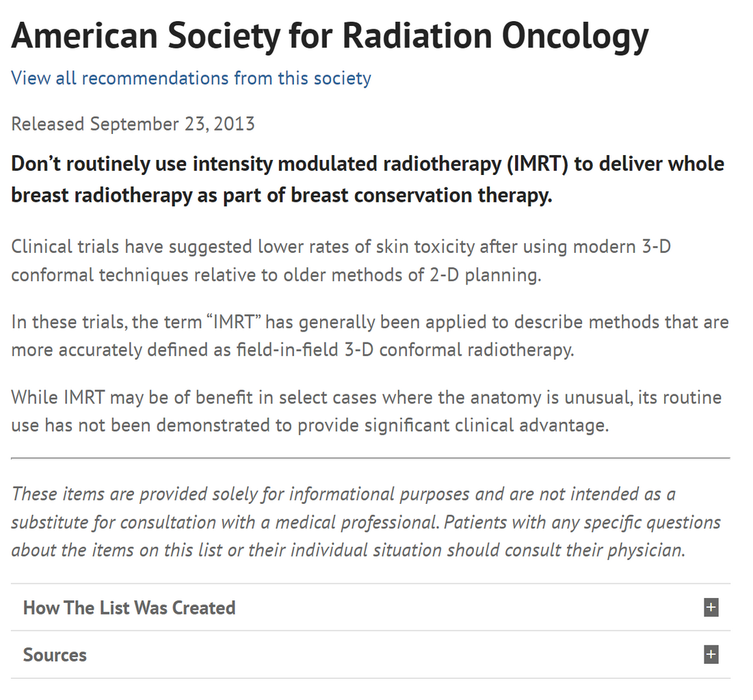Click the Released September 23, 2013 date
This screenshot has height=700, width=753.
pos(133,124)
